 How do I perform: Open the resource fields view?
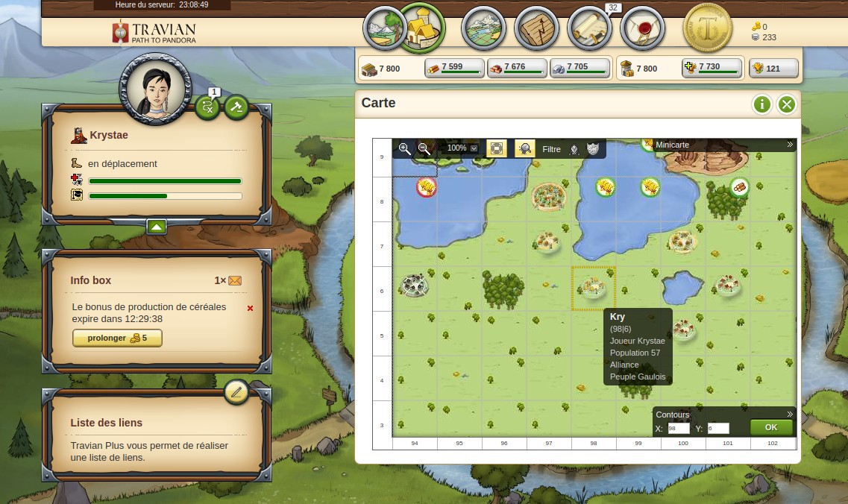point(384,28)
